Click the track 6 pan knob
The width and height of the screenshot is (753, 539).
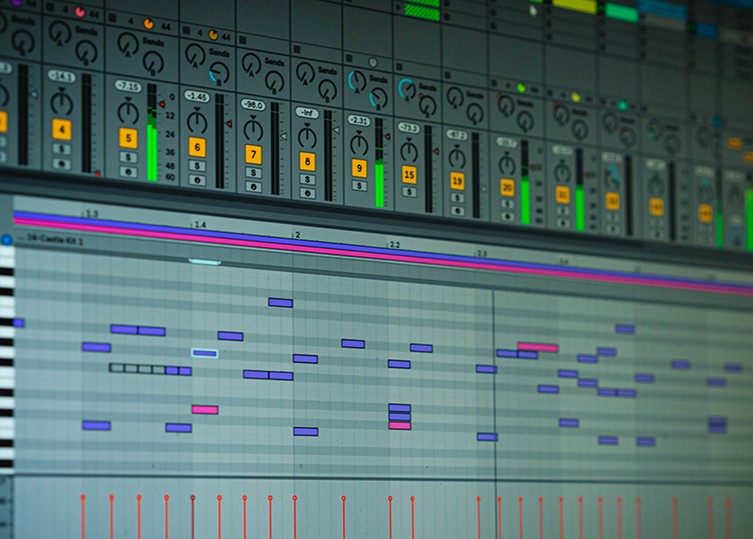196,121
